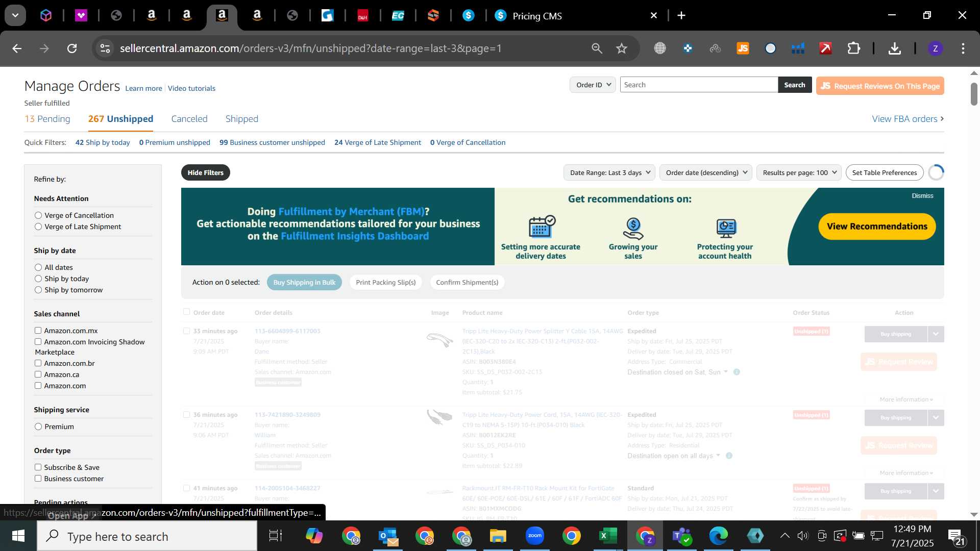980x551 pixels.
Task: Click Request Reviews On This Page button
Action: [880, 86]
